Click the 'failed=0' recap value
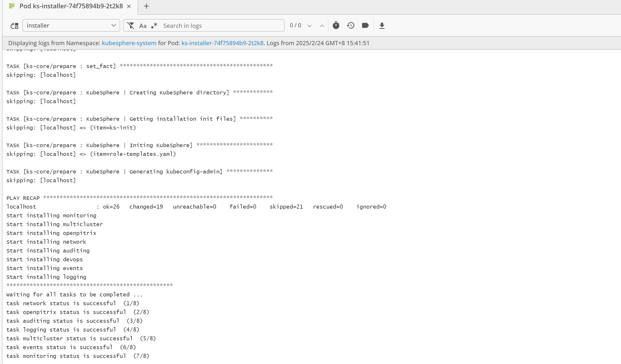The width and height of the screenshot is (621, 364). [x=243, y=207]
